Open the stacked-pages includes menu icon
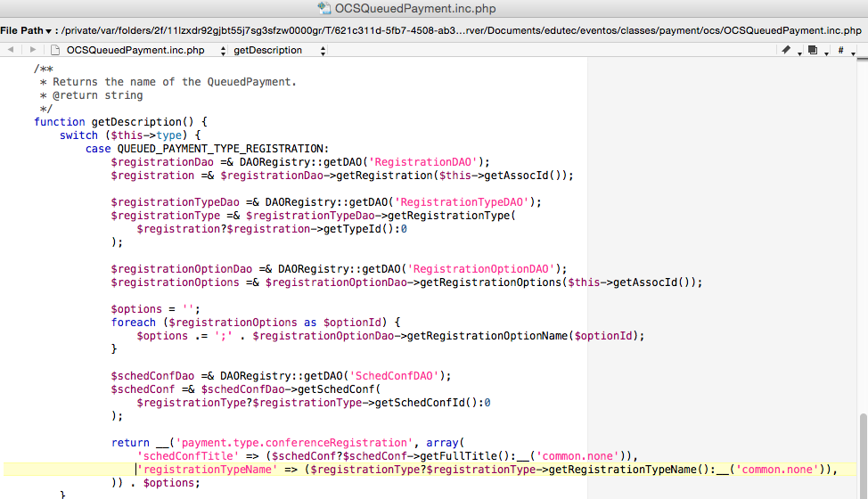The width and height of the screenshot is (868, 499). (813, 50)
